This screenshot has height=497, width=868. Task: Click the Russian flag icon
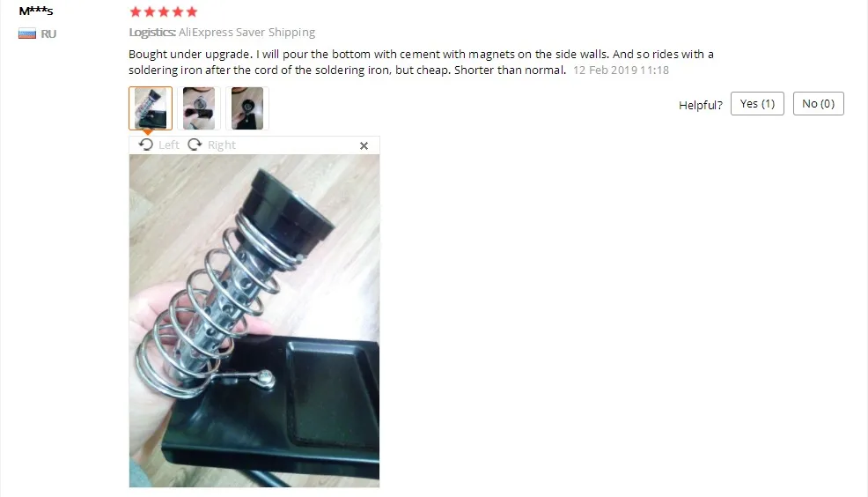[x=27, y=33]
